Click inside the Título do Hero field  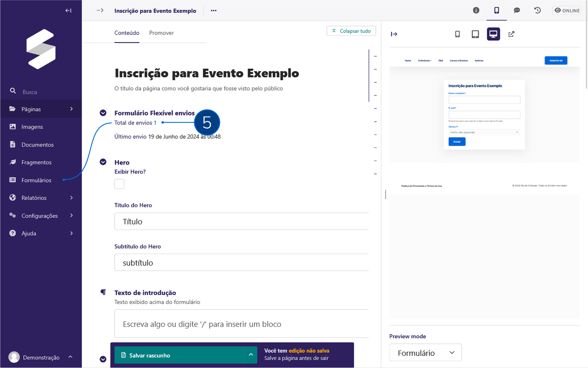(x=241, y=221)
